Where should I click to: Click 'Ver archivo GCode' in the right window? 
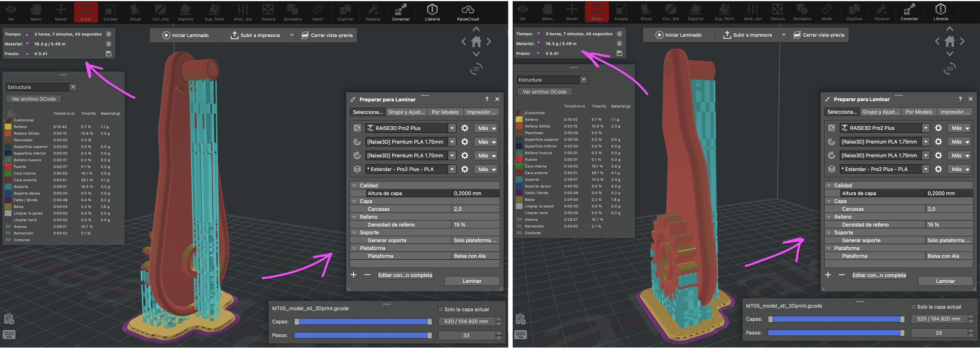point(544,92)
